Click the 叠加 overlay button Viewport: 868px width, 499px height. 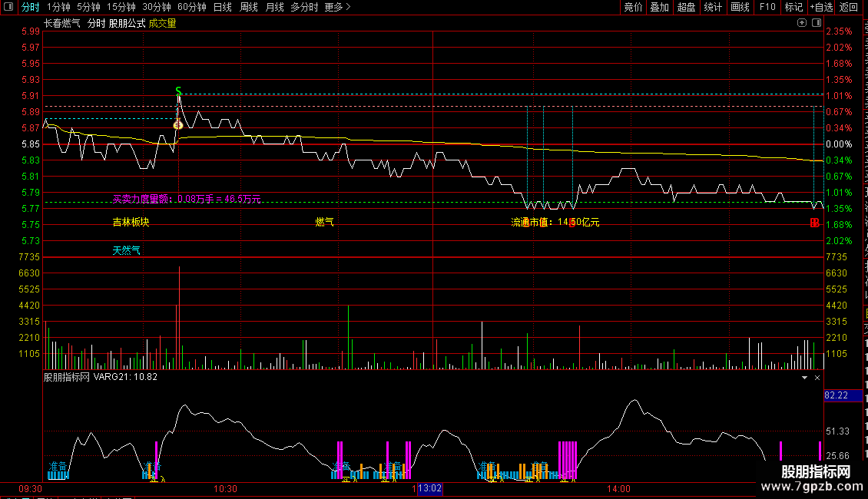pos(659,7)
